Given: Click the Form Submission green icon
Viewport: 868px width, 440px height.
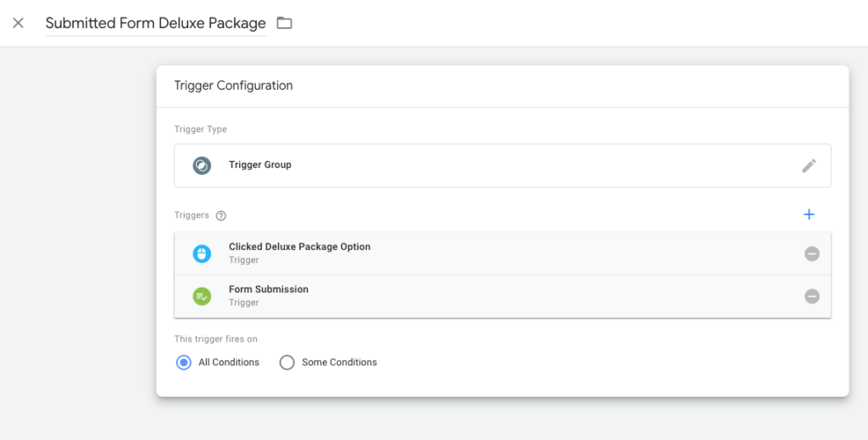Looking at the screenshot, I should 202,296.
